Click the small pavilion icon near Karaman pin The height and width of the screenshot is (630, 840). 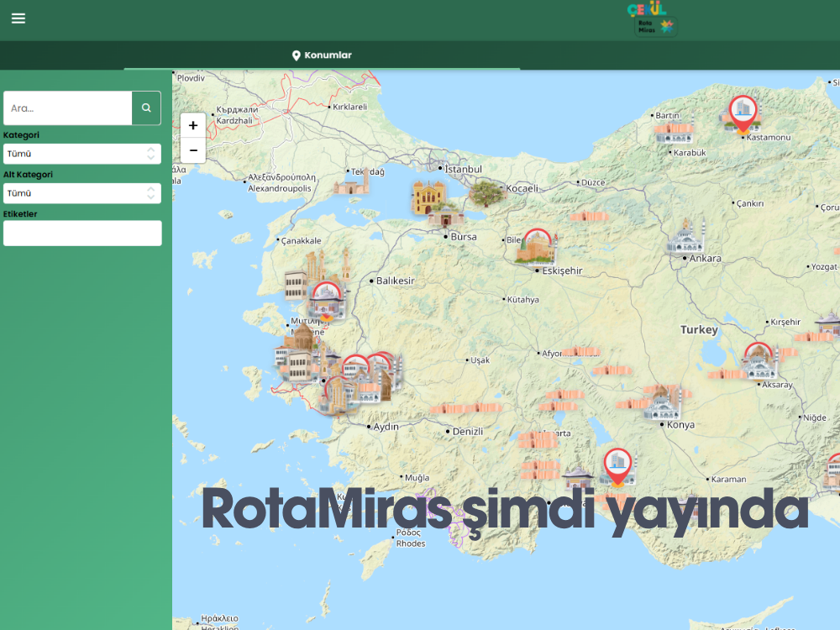(578, 479)
